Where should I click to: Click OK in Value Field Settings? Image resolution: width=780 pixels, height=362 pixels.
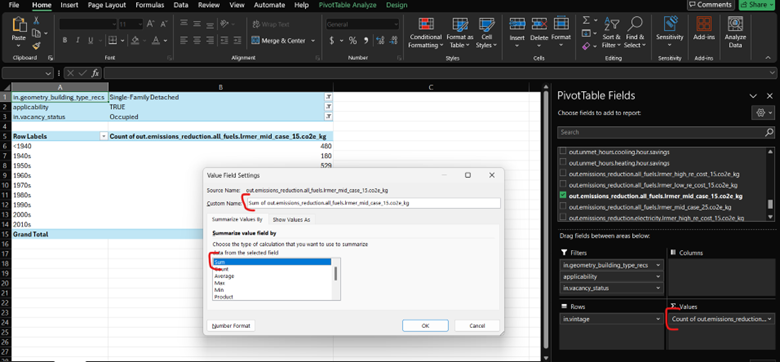pyautogui.click(x=425, y=326)
